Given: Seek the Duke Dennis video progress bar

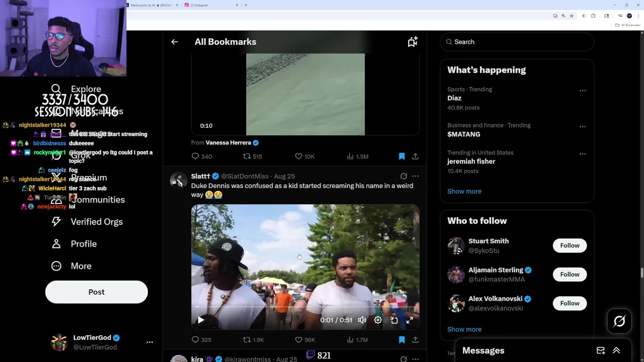Looking at the screenshot, I should point(305,307).
